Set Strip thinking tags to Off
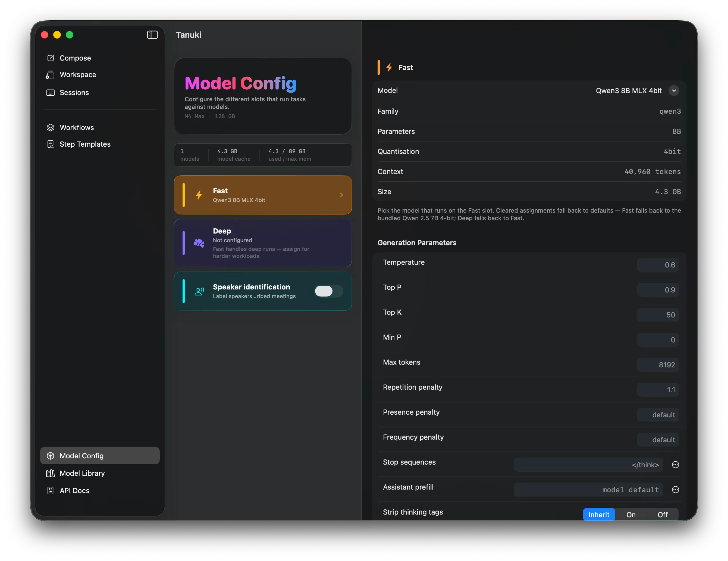Image resolution: width=728 pixels, height=561 pixels. (x=663, y=515)
